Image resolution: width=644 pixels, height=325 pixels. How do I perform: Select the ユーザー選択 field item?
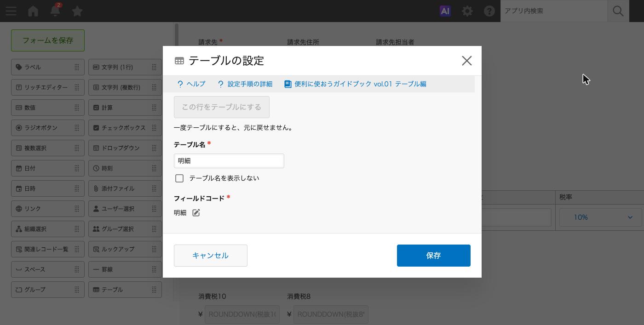pyautogui.click(x=125, y=209)
